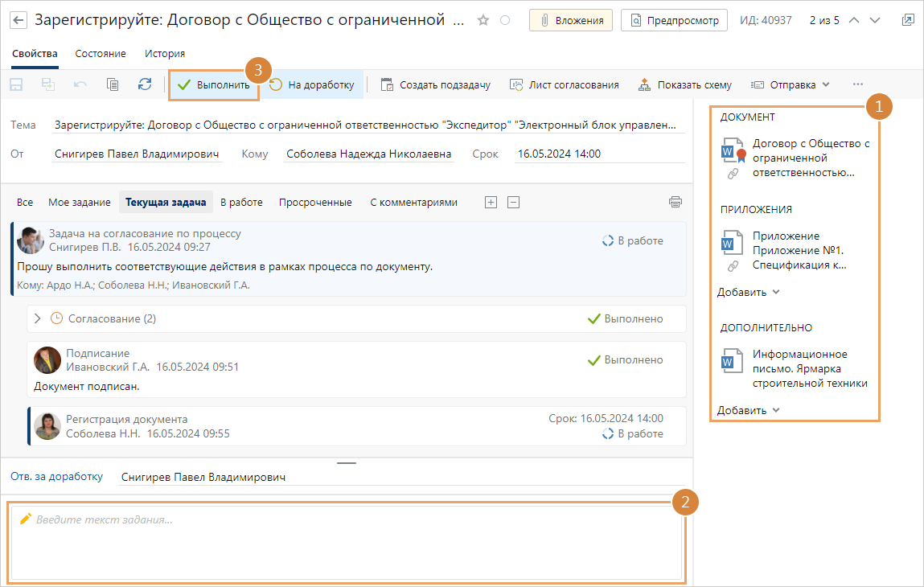This screenshot has width=924, height=587.
Task: Open the Отправка dropdown menu
Action: click(791, 84)
